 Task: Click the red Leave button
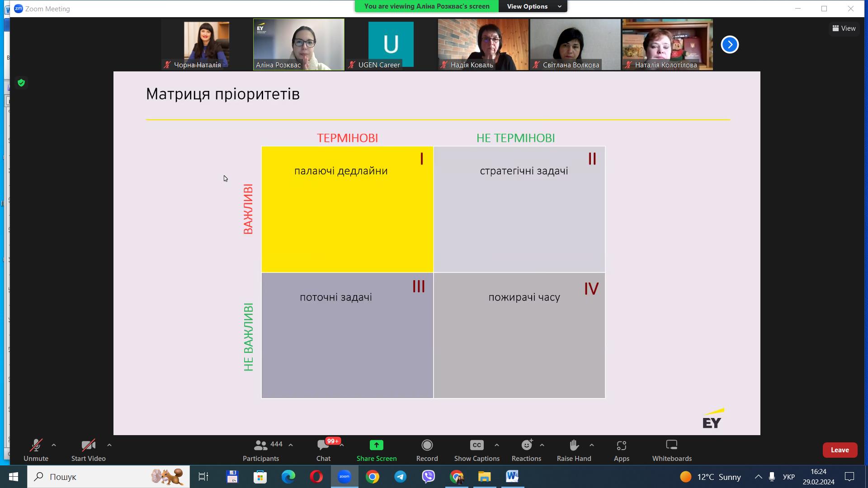[x=840, y=450]
